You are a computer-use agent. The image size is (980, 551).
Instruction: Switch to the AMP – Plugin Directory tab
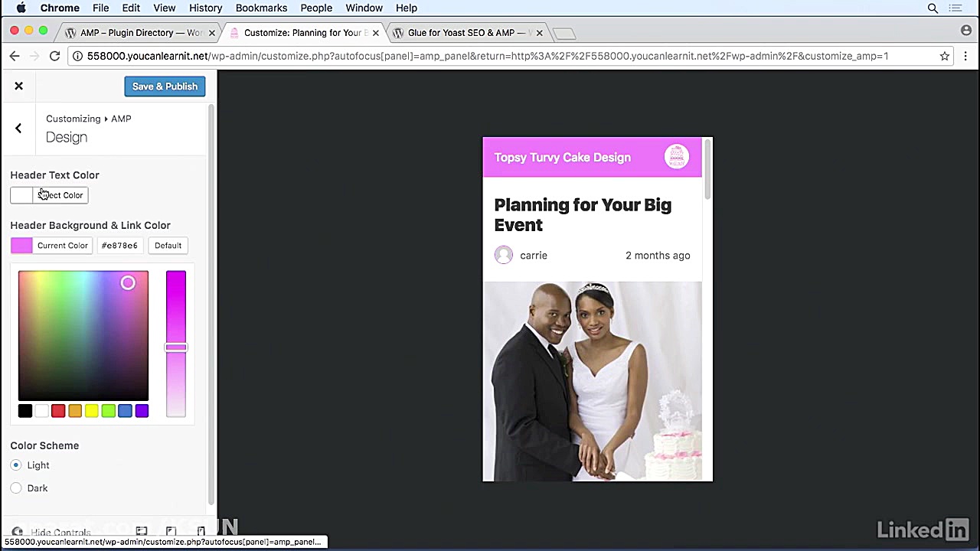pyautogui.click(x=139, y=33)
